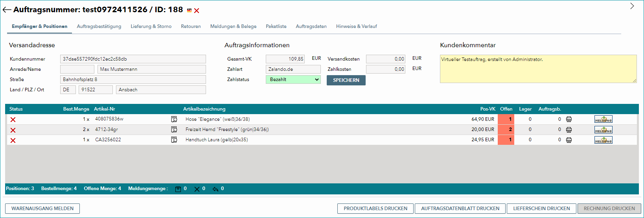644x218 pixels.
Task: Click the red Offen cell for Hose "Elegance"
Action: pos(506,119)
